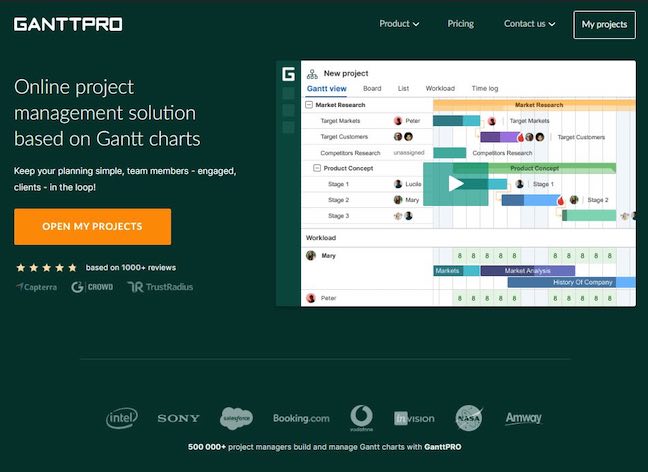Viewport: 648px width, 472px height.
Task: Click the Intel logo
Action: (x=122, y=418)
